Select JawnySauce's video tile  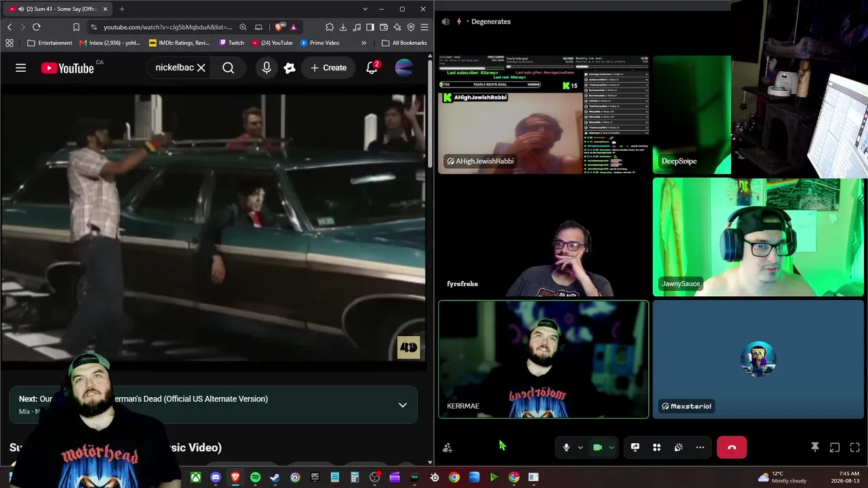pos(759,237)
